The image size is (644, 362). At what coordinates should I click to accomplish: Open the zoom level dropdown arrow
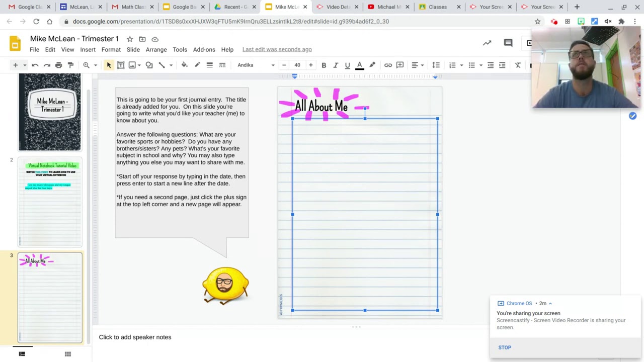click(x=95, y=65)
